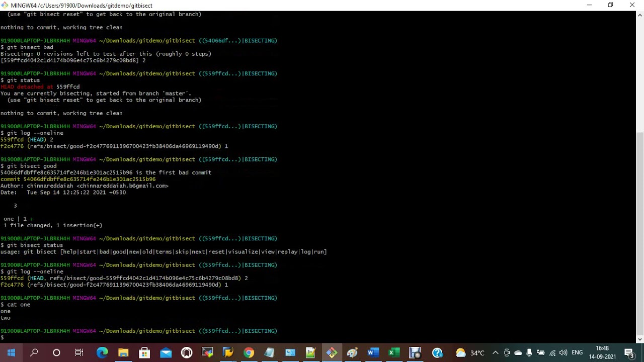This screenshot has height=362, width=644.
Task: Click the 'is the first bad commit' line
Action: [106, 172]
